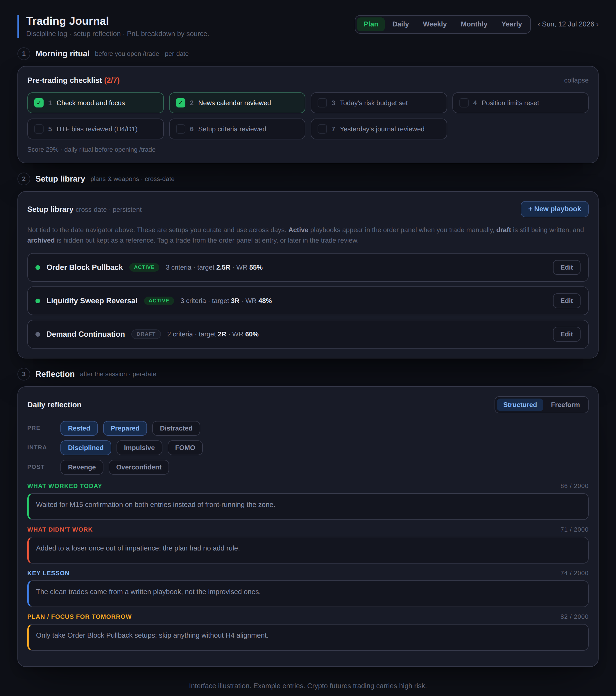Click the green status dot of Liquidity Sweep Reversal
The height and width of the screenshot is (696, 616).
(x=38, y=301)
